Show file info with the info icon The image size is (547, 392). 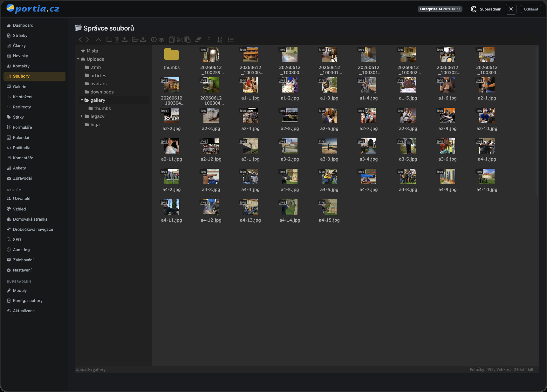coord(154,40)
